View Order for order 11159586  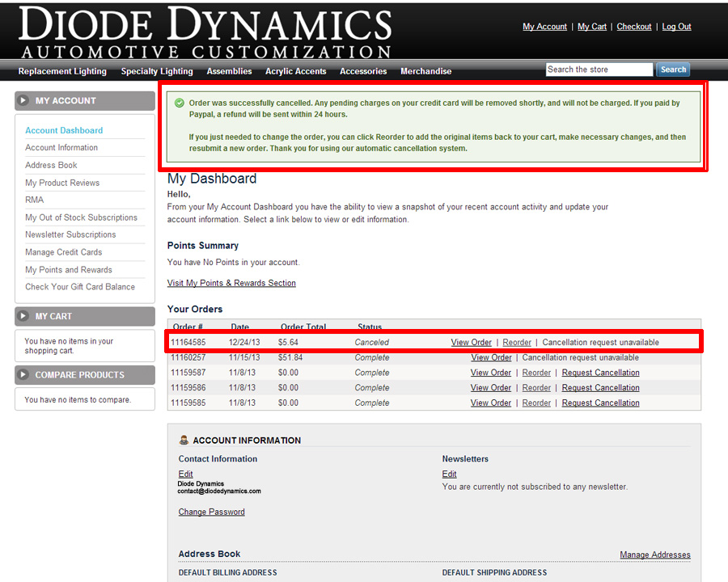pos(491,387)
